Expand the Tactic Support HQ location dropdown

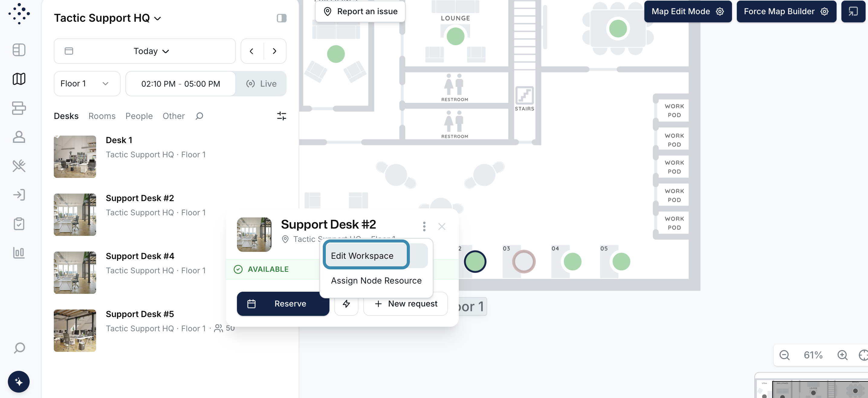click(x=108, y=18)
